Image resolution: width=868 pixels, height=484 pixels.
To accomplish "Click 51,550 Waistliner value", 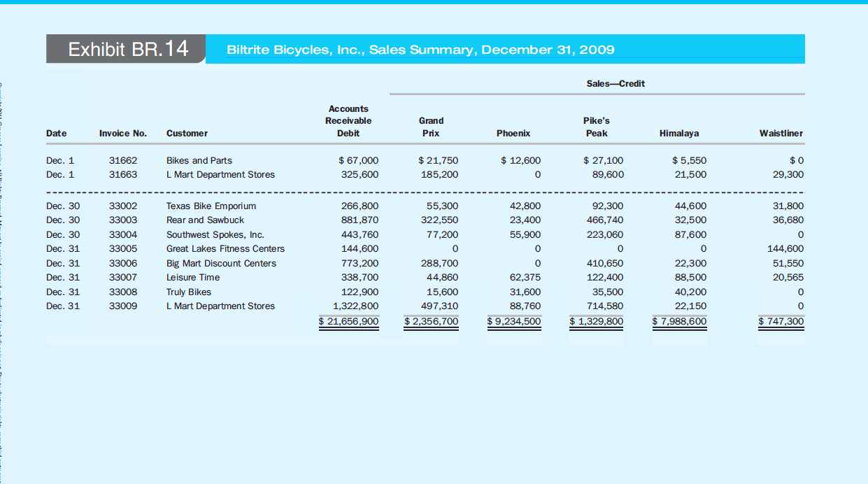I will [x=788, y=263].
